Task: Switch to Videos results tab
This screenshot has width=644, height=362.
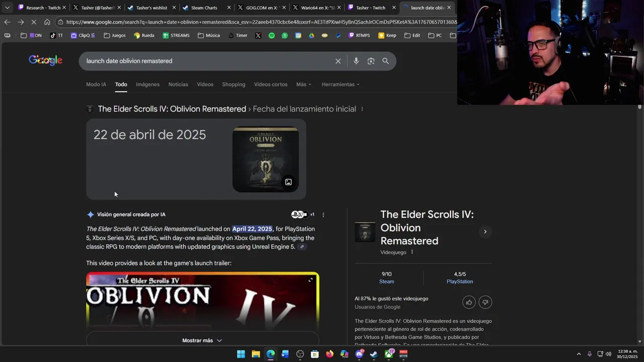Action: pyautogui.click(x=205, y=84)
